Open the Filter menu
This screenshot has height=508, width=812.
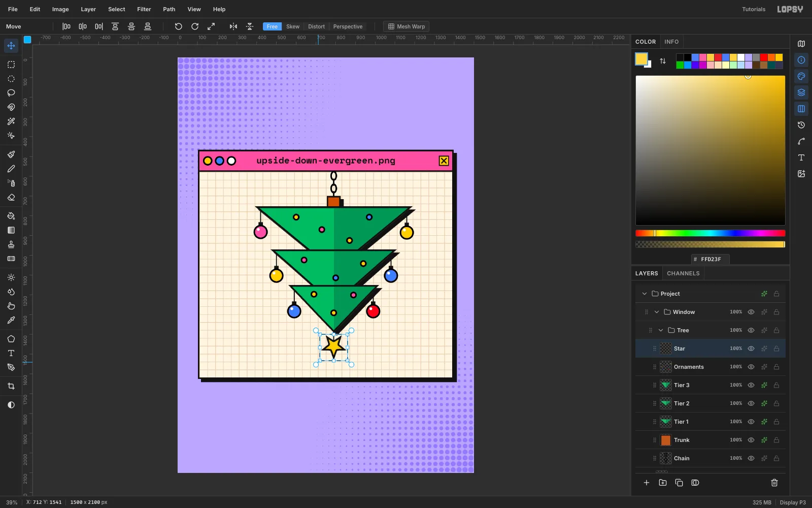[x=144, y=9]
